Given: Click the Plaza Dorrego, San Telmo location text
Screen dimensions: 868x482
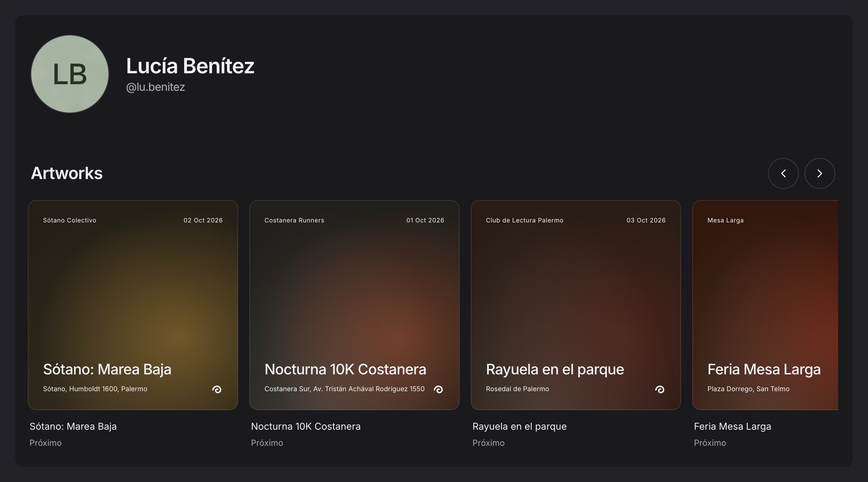Looking at the screenshot, I should [x=749, y=389].
